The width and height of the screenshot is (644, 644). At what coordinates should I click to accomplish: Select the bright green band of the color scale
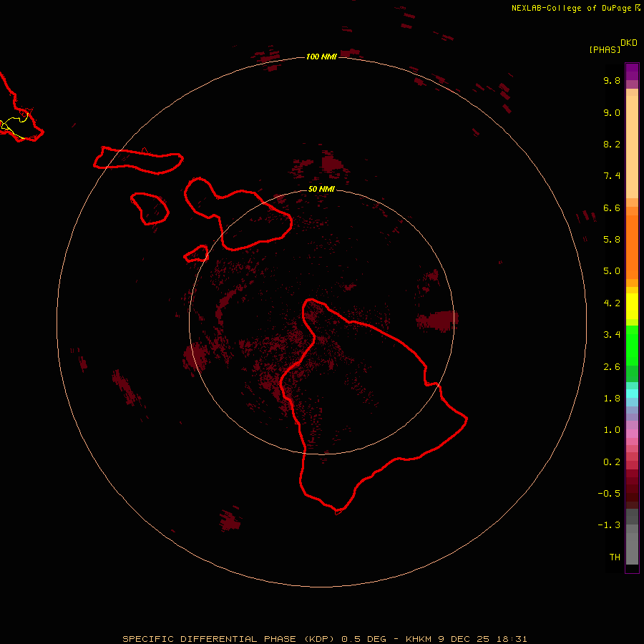click(632, 346)
